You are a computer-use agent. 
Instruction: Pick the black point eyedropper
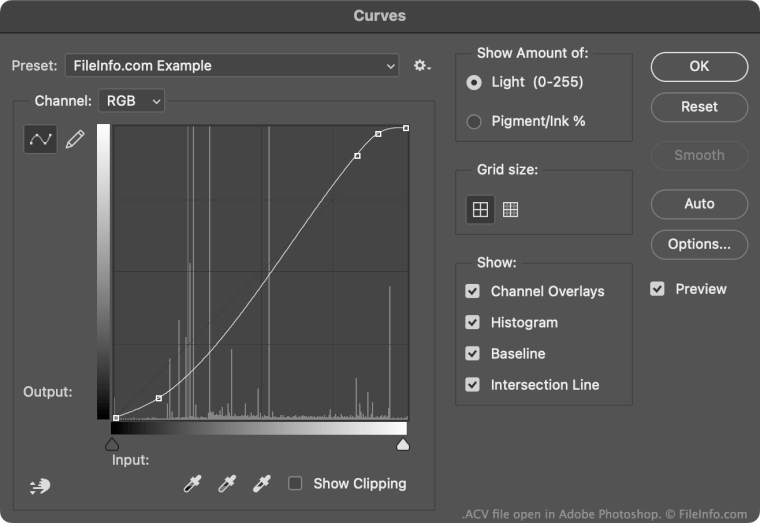tap(192, 484)
